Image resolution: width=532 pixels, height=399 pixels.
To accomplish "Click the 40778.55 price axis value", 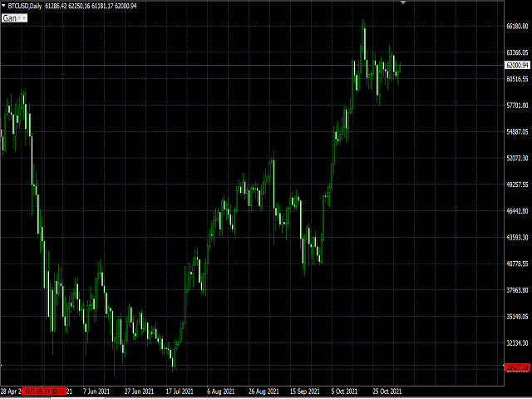I will (x=517, y=264).
